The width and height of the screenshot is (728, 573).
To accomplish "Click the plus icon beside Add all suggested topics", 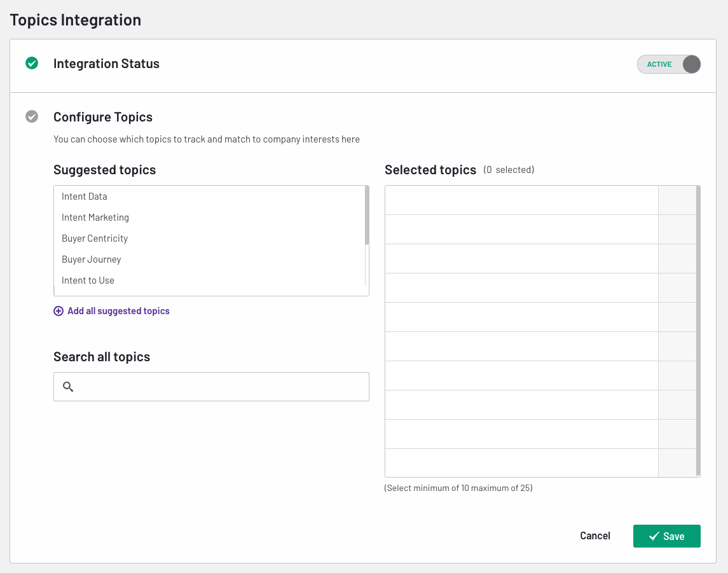I will (x=58, y=311).
